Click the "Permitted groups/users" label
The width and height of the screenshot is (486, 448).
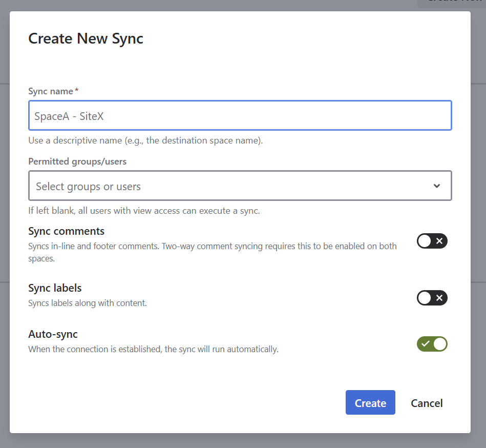point(77,161)
